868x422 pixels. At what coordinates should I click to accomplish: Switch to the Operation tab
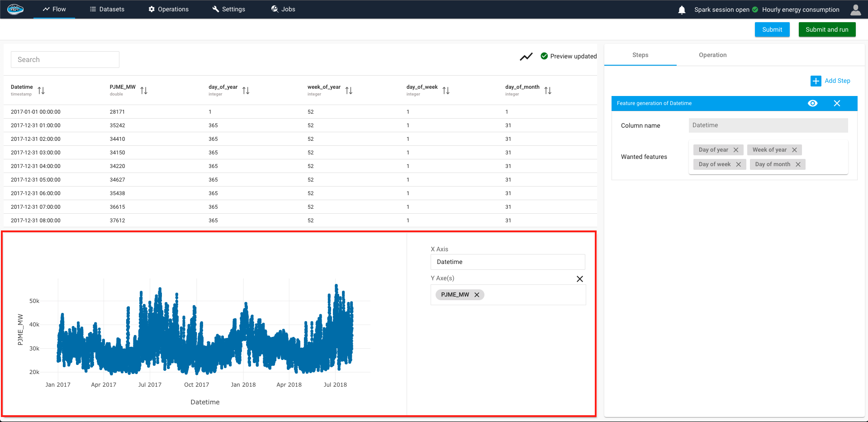tap(712, 55)
